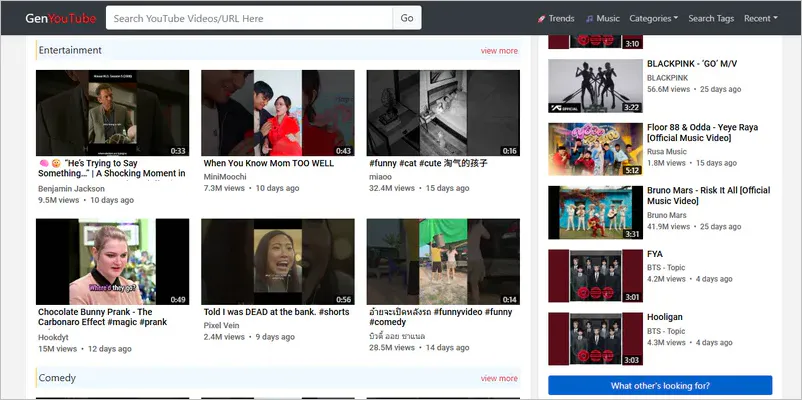802x400 pixels.
Task: Open the Hooligan video thumbnail
Action: [x=595, y=339]
